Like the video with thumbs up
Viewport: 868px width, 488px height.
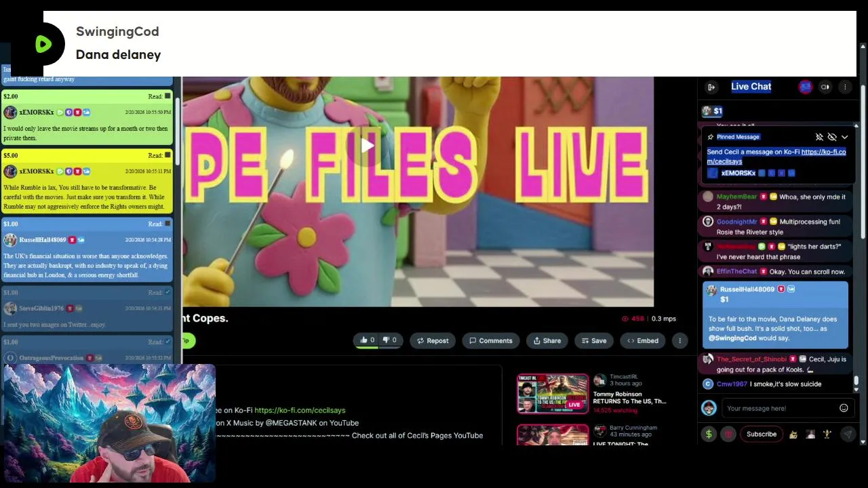point(367,340)
